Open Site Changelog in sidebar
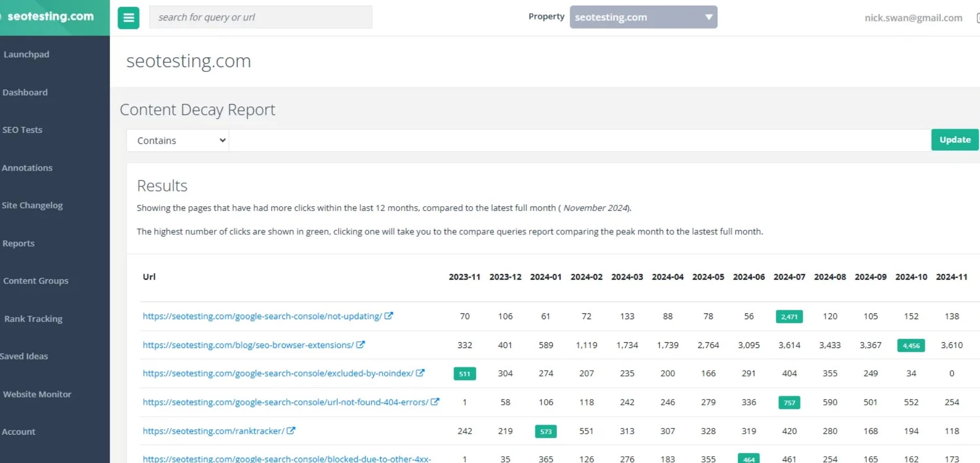 [32, 205]
